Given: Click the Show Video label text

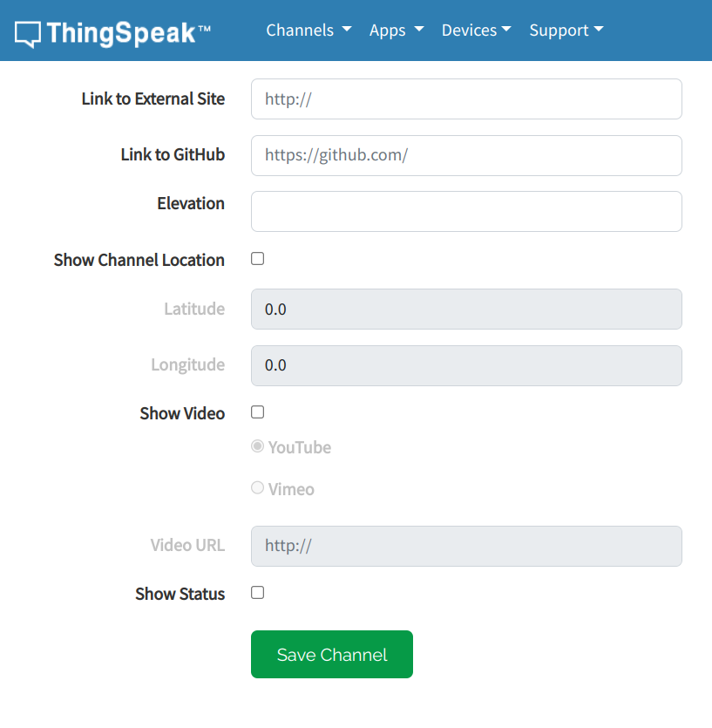Looking at the screenshot, I should pyautogui.click(x=182, y=413).
